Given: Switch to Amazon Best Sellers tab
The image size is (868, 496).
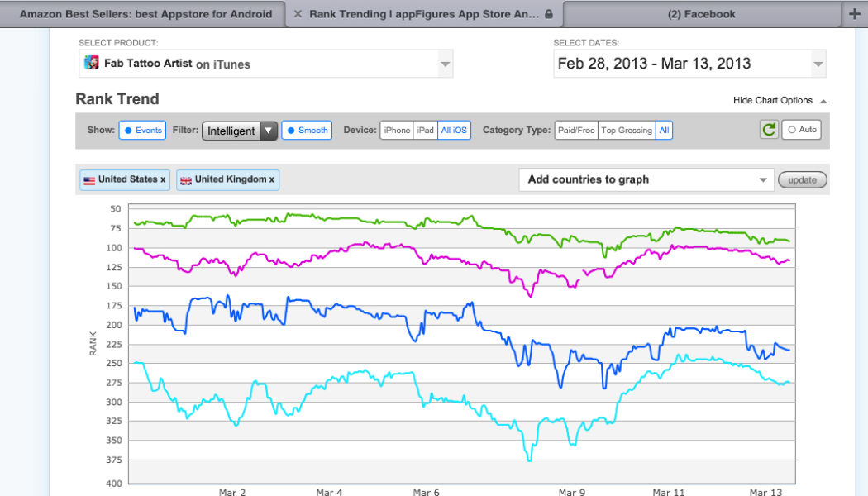Looking at the screenshot, I should click(145, 14).
